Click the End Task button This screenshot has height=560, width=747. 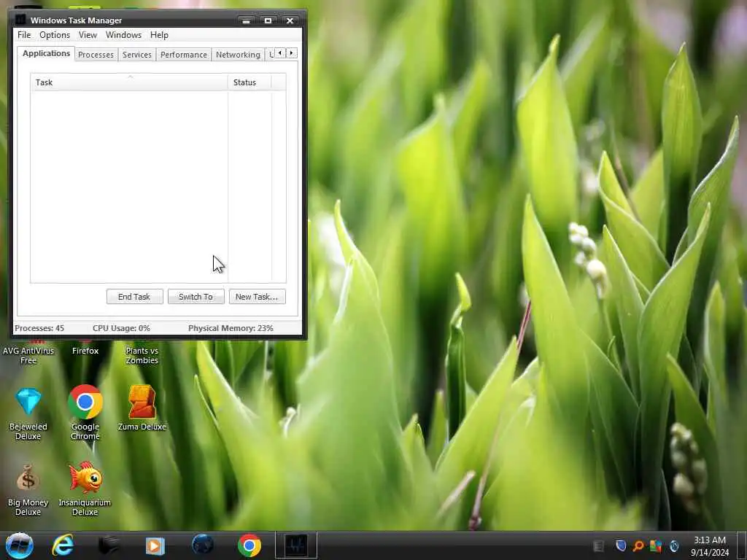(x=134, y=297)
